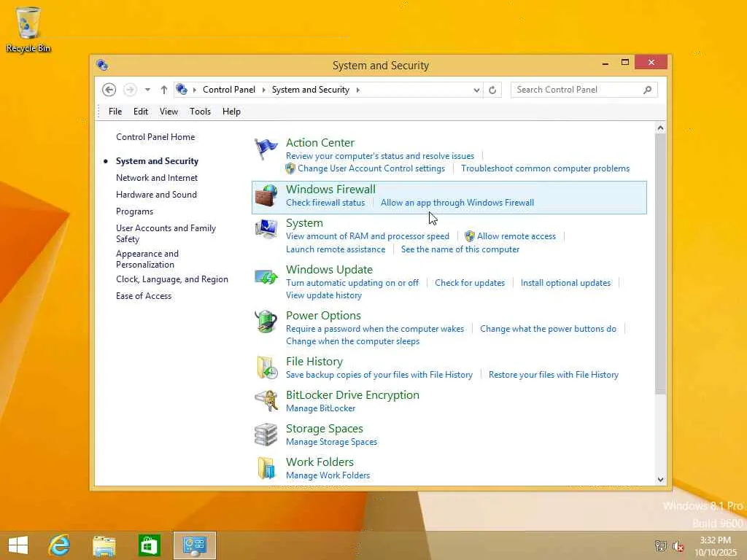Click the muted volume tray icon
The width and height of the screenshot is (747, 560).
[678, 546]
